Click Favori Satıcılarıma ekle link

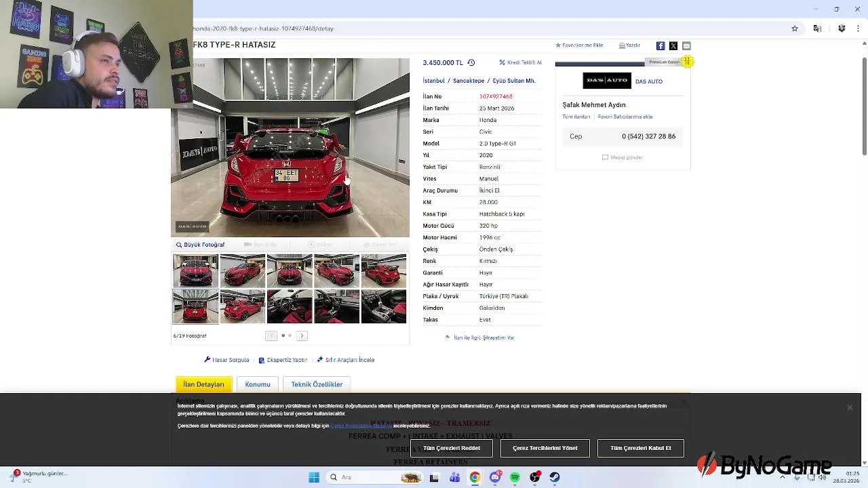click(x=625, y=117)
